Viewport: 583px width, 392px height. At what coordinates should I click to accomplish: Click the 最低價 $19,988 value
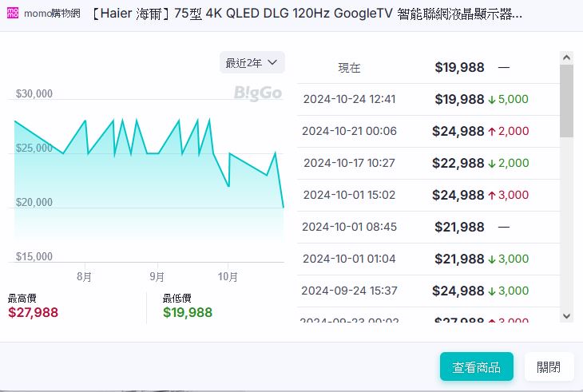click(188, 312)
